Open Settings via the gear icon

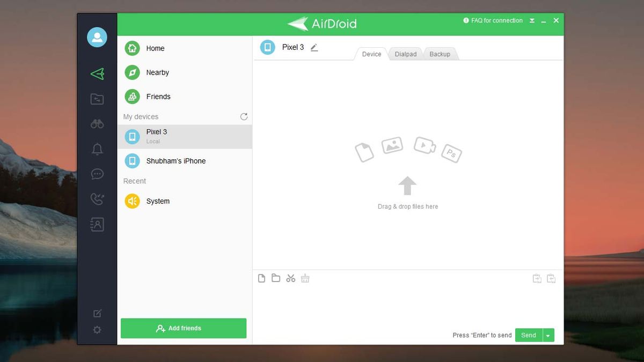point(97,329)
